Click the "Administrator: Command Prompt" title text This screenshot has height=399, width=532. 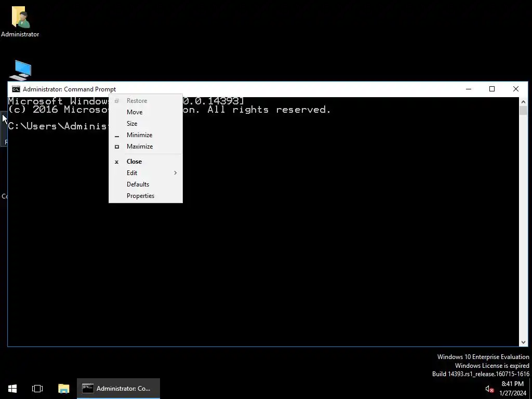(x=69, y=89)
